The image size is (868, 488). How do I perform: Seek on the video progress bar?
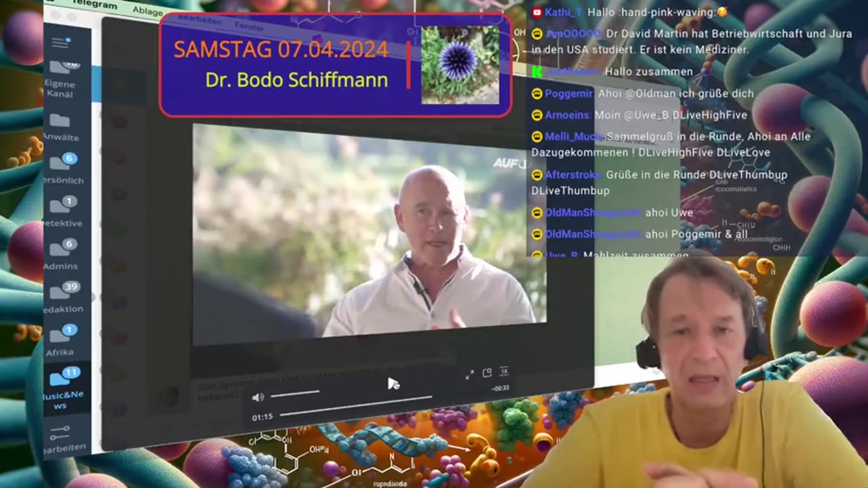[x=356, y=405]
